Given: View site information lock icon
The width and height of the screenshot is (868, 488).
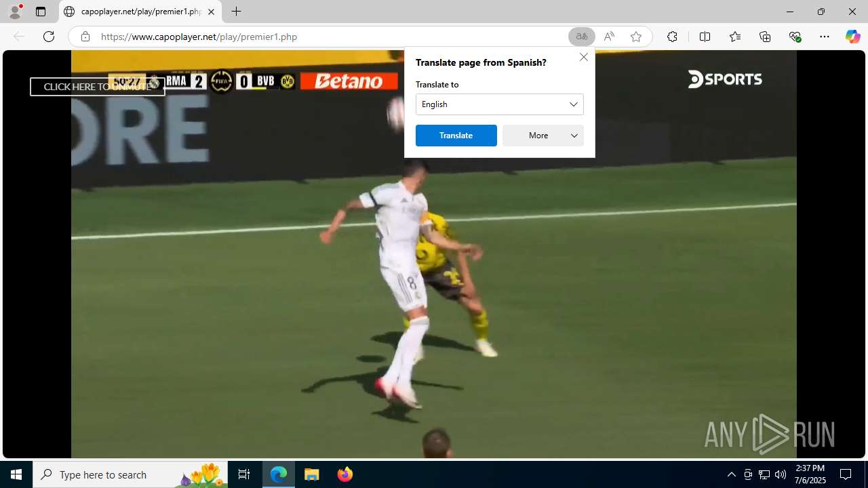Looking at the screenshot, I should pos(85,37).
